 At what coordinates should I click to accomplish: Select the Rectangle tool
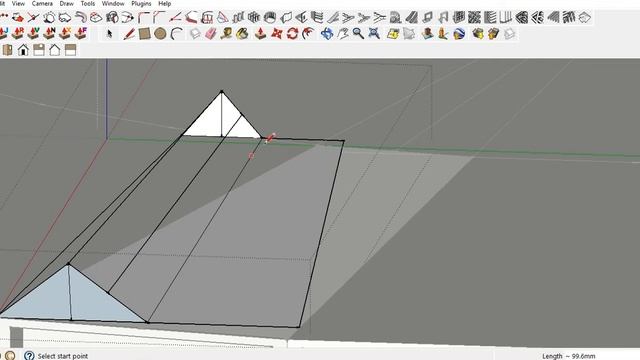point(144,33)
